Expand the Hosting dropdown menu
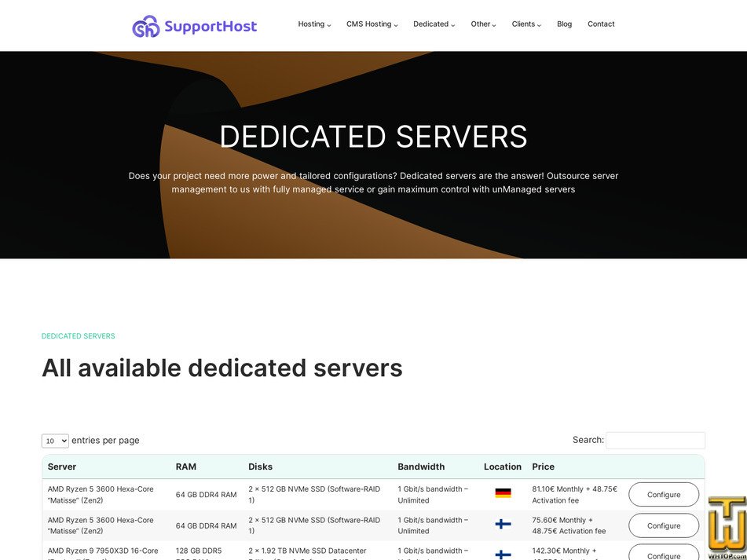Screen dimensions: 747x560 [314, 24]
